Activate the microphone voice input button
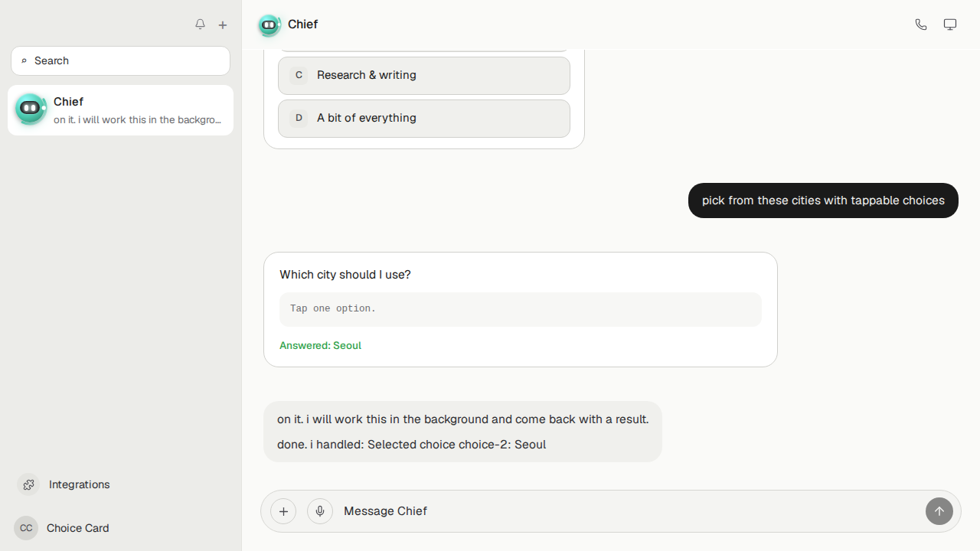The height and width of the screenshot is (551, 980). pos(320,511)
